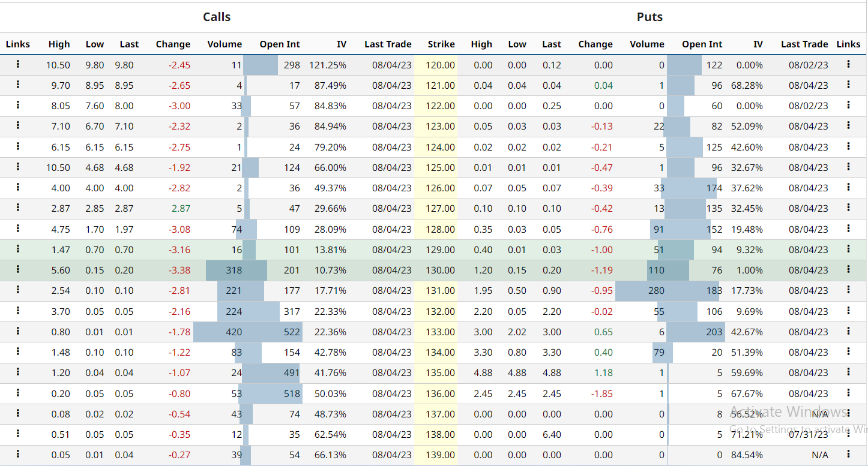Open Puts three-dot menu for 135.00 strike
Viewport: 868px width, 466px height.
tap(848, 372)
